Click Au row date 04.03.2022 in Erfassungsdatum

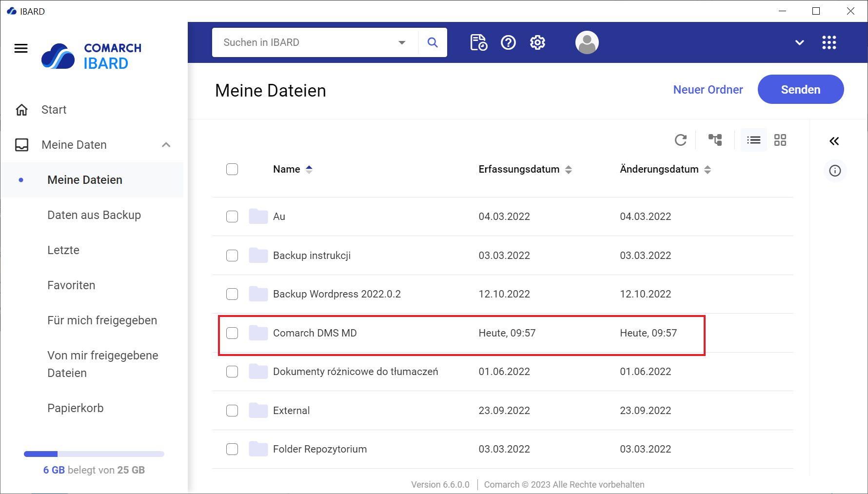(504, 217)
